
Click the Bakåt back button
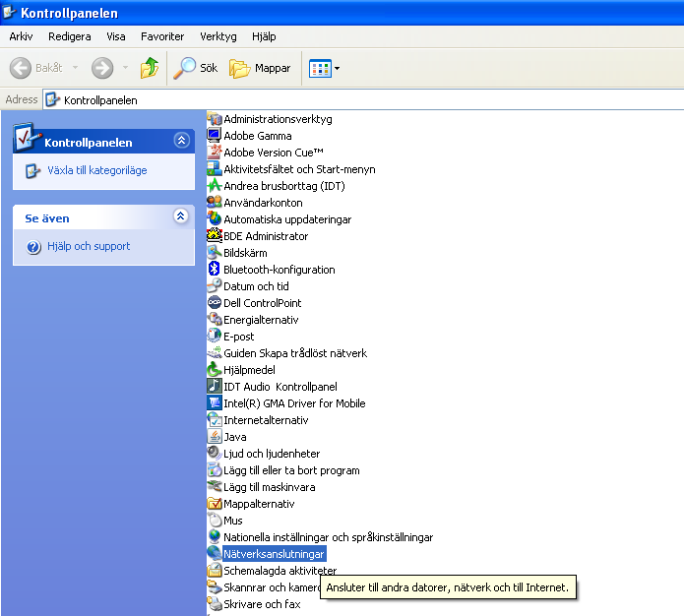click(x=36, y=68)
